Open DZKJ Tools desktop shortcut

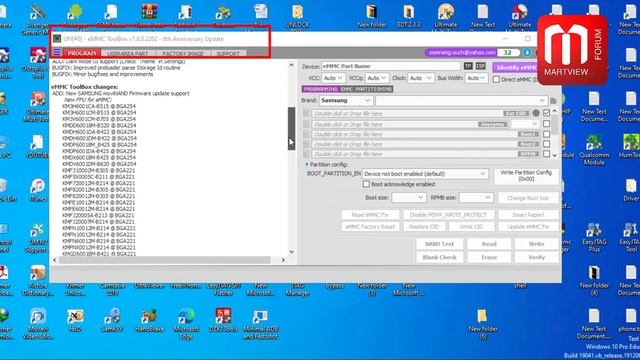[223, 321]
